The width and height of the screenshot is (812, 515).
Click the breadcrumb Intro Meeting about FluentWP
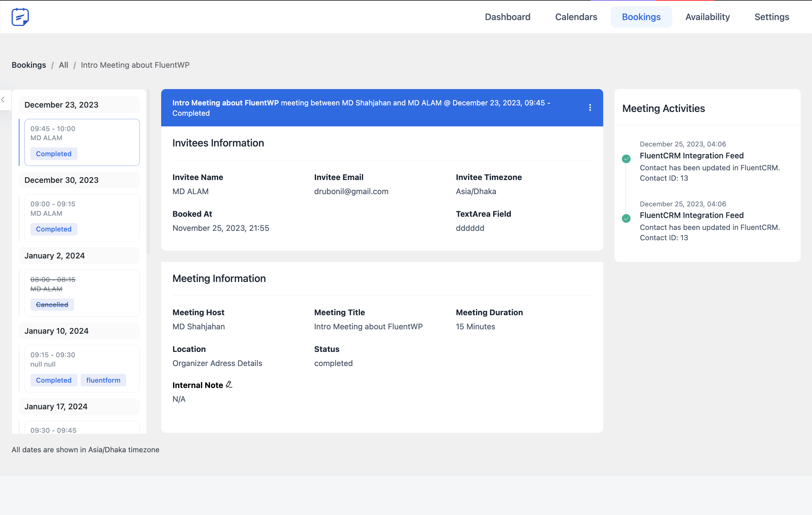tap(135, 65)
